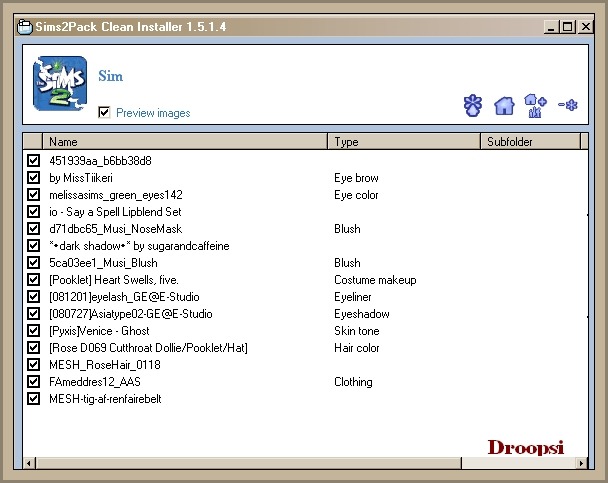Minimize the Clean Installer window
Image resolution: width=608 pixels, height=483 pixels.
(551, 27)
